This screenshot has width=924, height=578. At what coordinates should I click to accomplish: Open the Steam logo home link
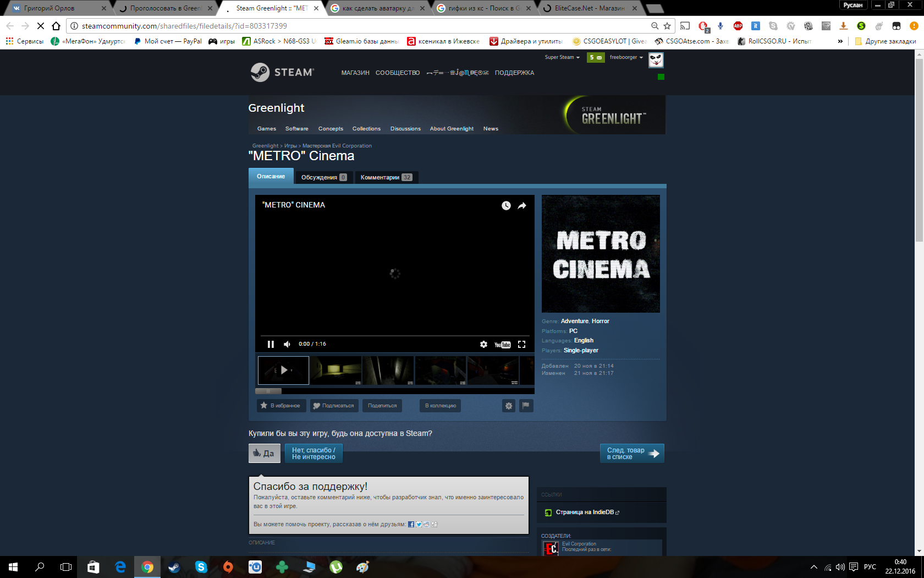[x=282, y=72]
